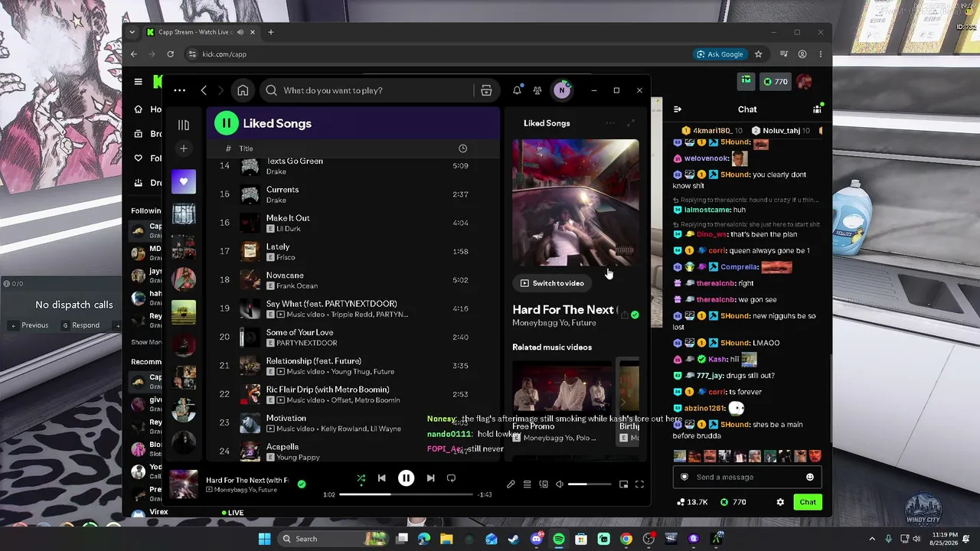This screenshot has height=551, width=980.
Task: Open Free Promo related music video
Action: 563,402
